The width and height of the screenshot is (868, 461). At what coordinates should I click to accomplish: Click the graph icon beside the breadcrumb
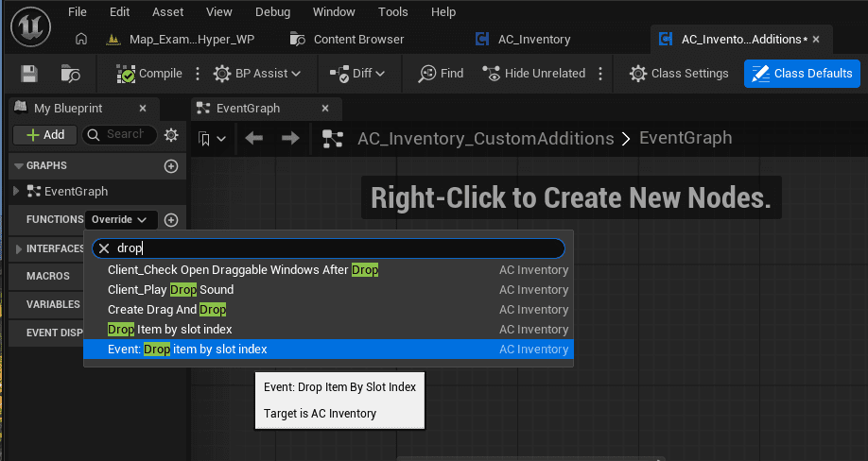pos(333,139)
